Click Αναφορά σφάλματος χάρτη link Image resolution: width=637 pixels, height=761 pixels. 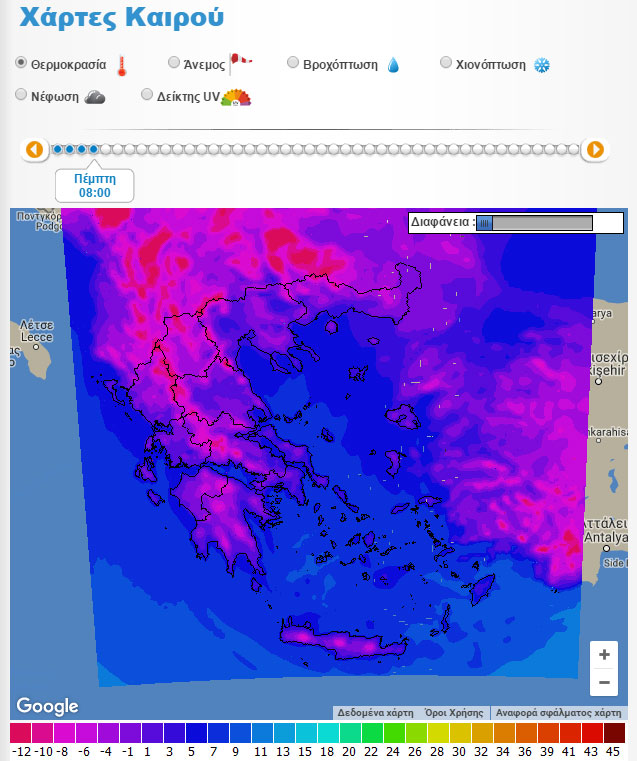pyautogui.click(x=558, y=713)
